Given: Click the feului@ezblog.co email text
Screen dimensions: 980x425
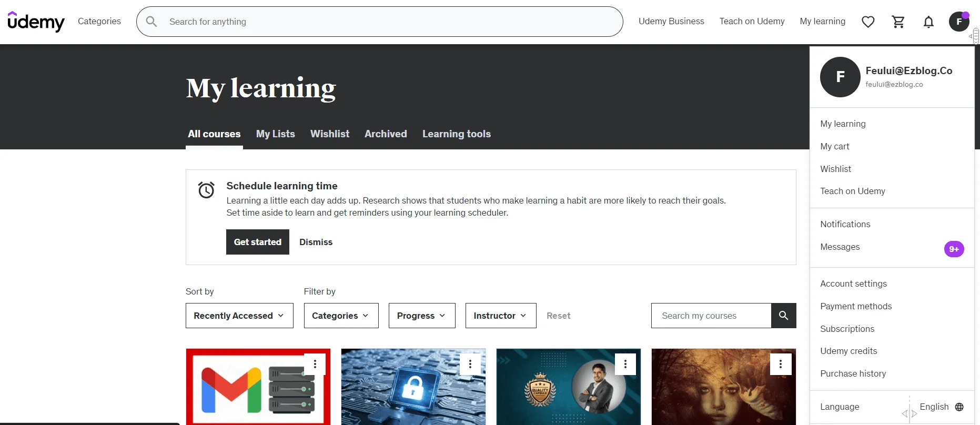Looking at the screenshot, I should pyautogui.click(x=894, y=85).
